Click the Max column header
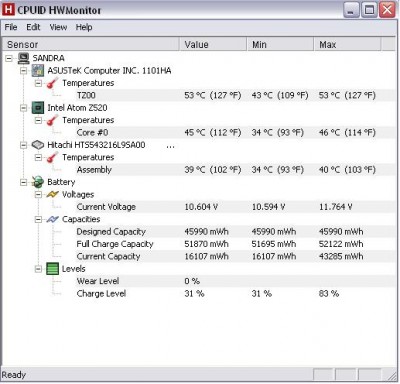Image resolution: width=400 pixels, height=384 pixels. 347,44
